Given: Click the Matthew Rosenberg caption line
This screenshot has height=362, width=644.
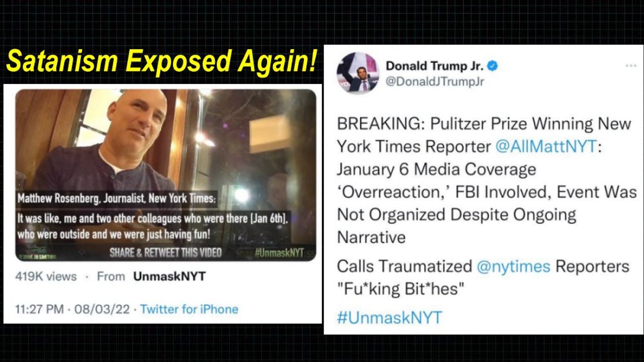Looking at the screenshot, I should (117, 199).
